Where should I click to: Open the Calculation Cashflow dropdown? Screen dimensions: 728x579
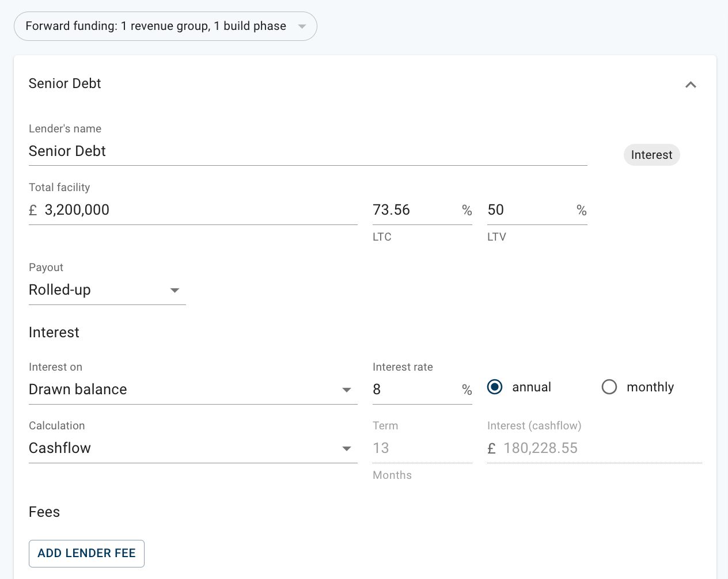coord(192,448)
